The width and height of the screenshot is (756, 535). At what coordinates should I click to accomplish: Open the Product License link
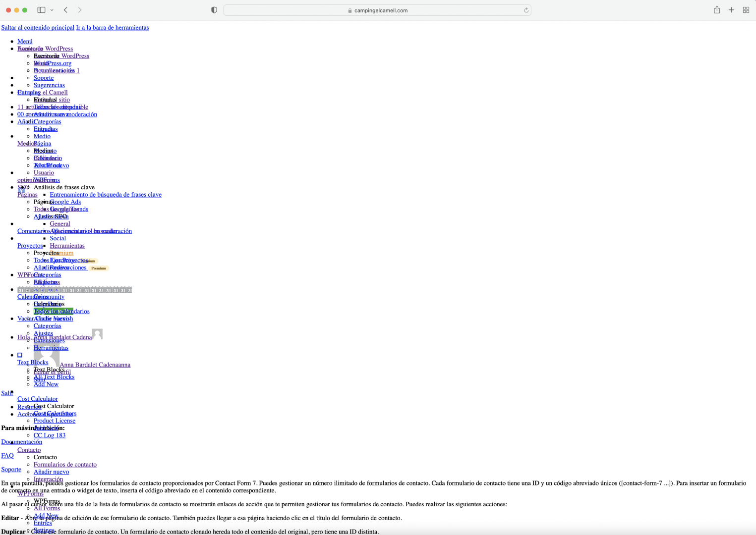[55, 421]
